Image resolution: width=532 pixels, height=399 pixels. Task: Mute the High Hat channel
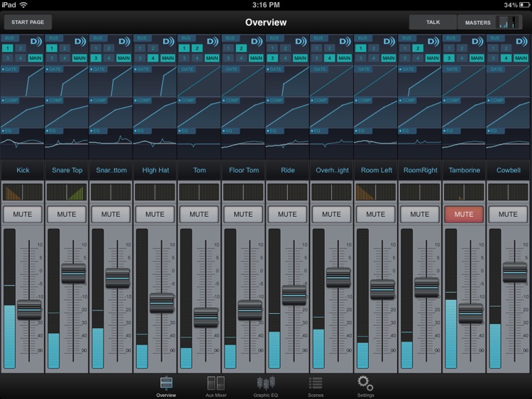point(155,214)
